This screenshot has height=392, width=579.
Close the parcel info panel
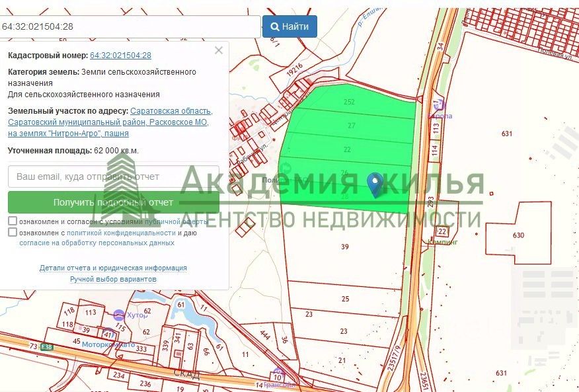[x=219, y=50]
